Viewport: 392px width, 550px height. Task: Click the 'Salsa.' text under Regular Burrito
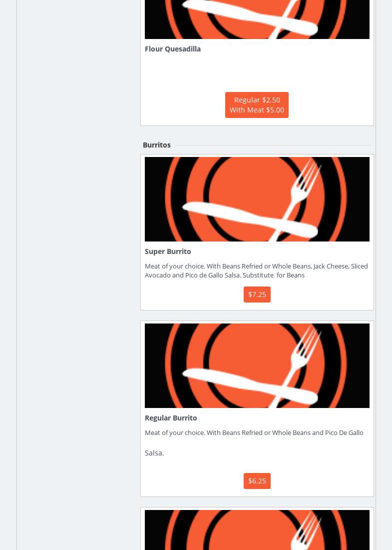tap(154, 453)
